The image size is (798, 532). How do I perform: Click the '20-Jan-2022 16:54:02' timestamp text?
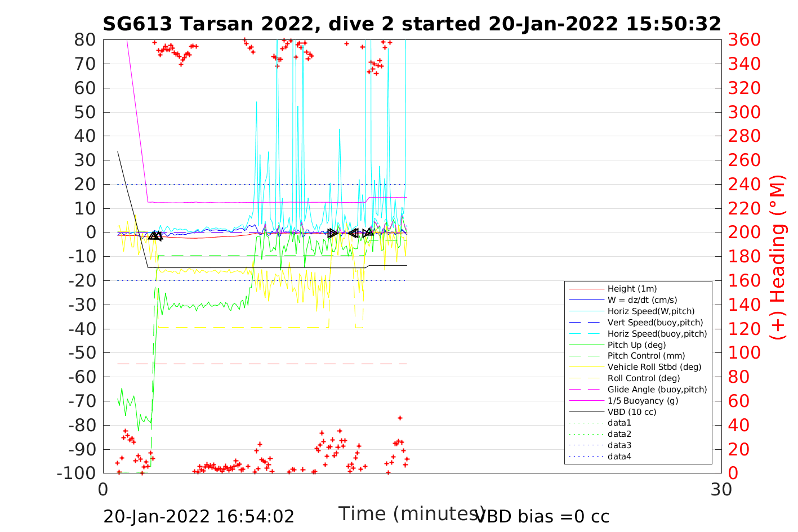point(199,517)
